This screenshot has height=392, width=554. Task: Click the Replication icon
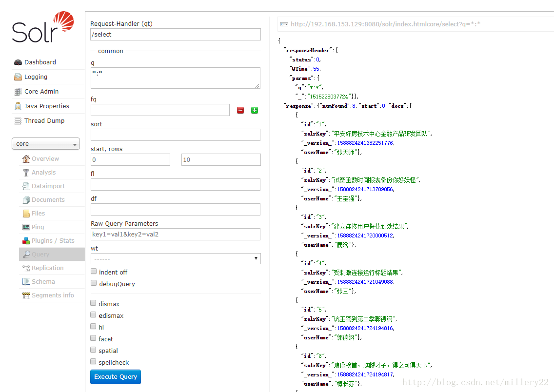[26, 268]
